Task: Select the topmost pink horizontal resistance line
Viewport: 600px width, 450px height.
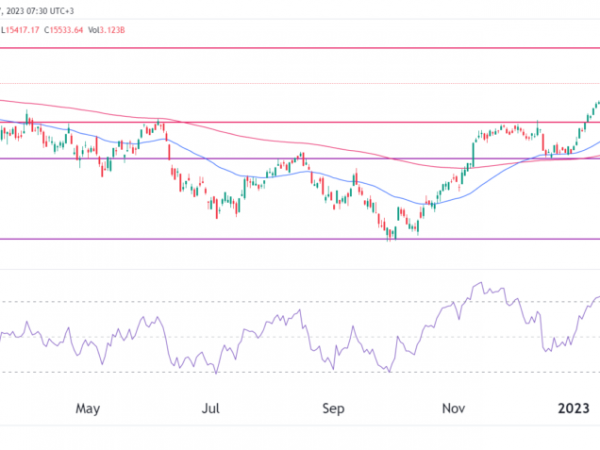Action: point(300,48)
